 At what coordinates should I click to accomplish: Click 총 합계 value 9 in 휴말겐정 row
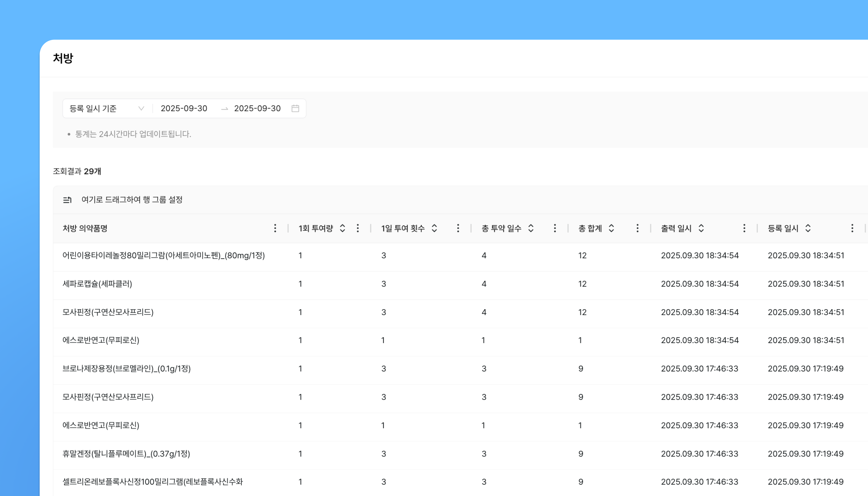click(581, 454)
